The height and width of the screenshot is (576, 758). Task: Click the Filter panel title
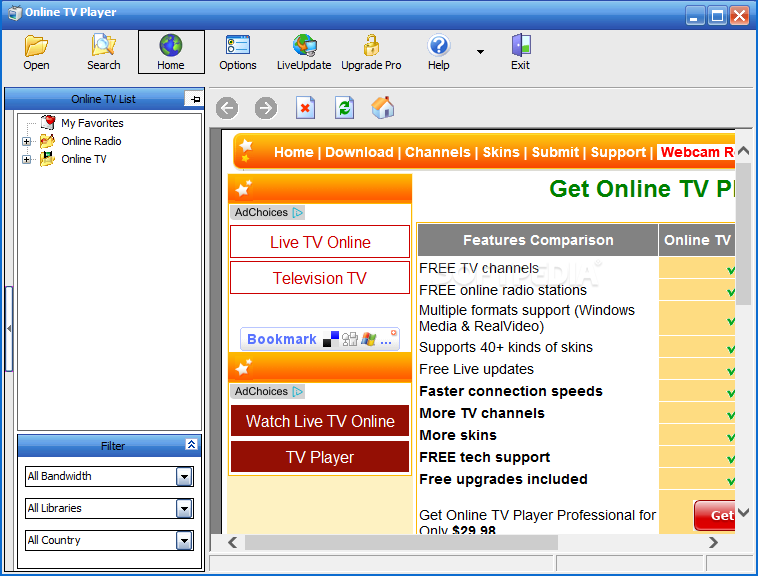tap(113, 446)
